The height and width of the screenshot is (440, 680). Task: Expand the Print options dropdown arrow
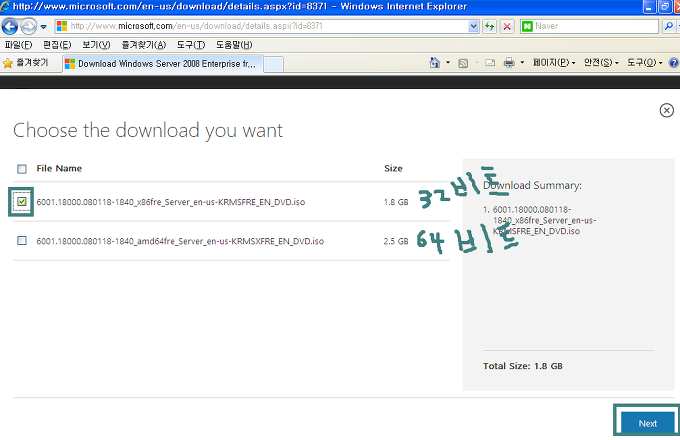522,63
